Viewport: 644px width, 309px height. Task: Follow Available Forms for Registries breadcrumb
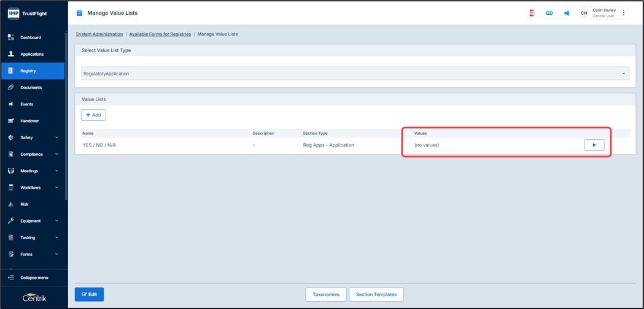click(160, 34)
